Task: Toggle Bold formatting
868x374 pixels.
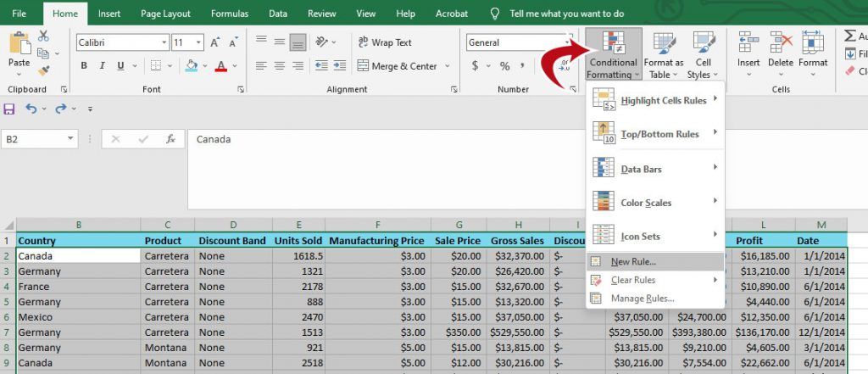Action: [x=84, y=66]
